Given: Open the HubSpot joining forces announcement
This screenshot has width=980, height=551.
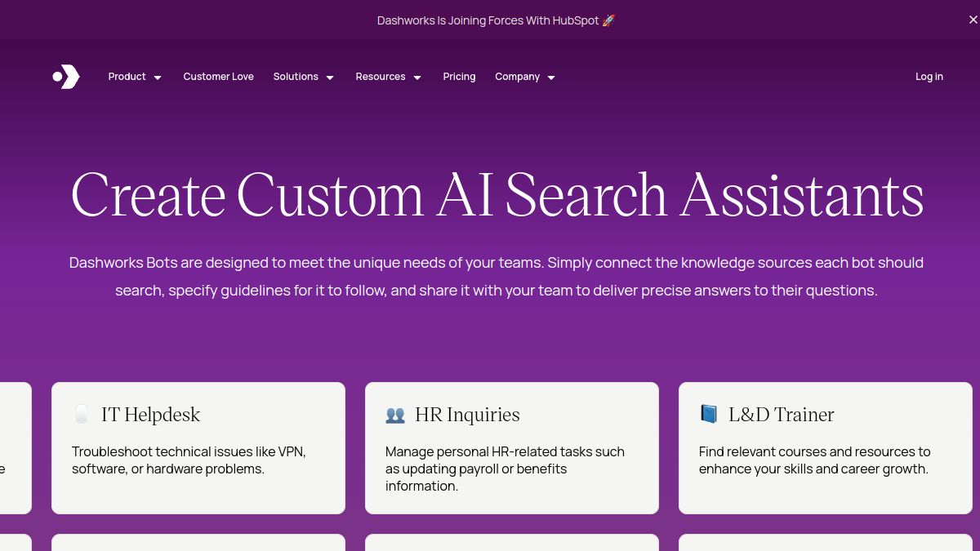Looking at the screenshot, I should pyautogui.click(x=488, y=20).
